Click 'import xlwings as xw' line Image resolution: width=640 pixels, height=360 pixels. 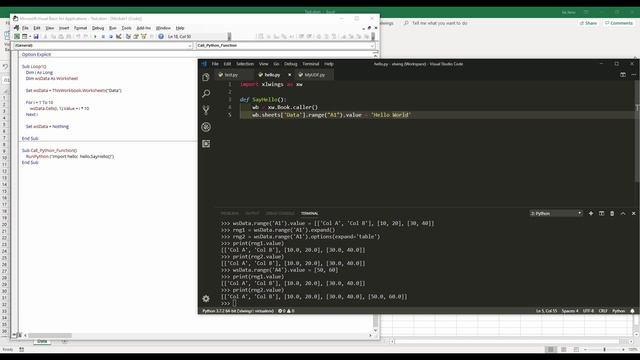tap(271, 84)
